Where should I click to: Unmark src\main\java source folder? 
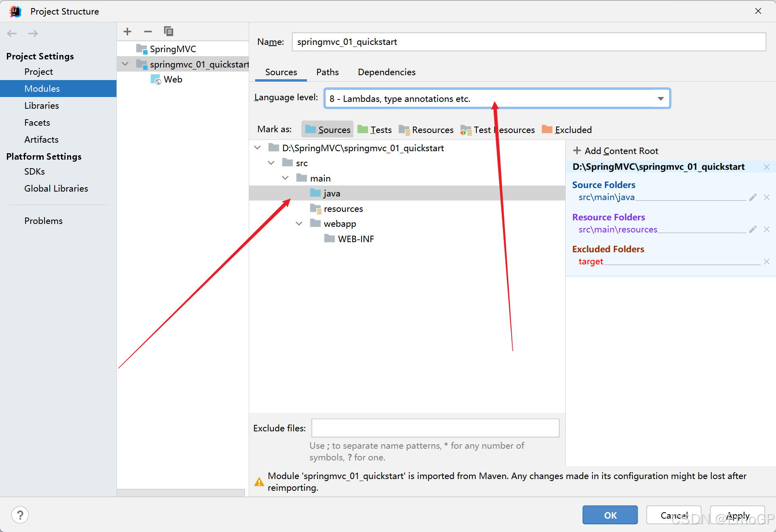(767, 197)
